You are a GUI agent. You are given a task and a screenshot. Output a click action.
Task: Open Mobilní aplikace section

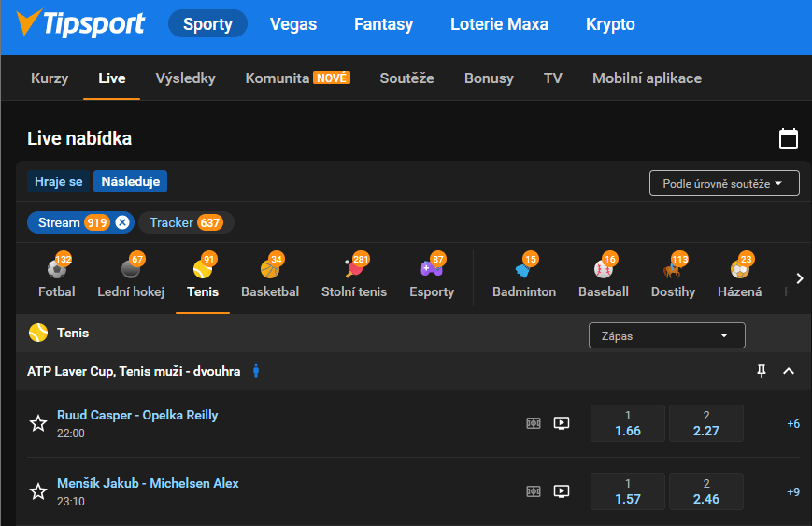coord(648,78)
